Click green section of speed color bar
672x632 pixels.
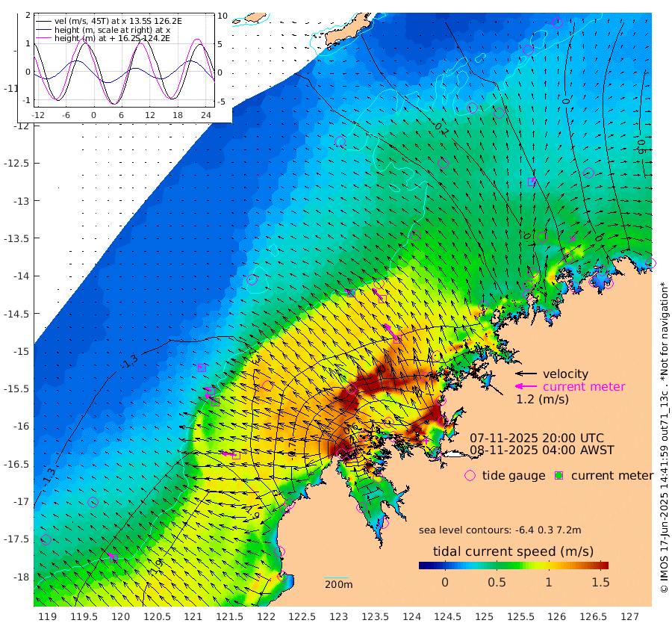(x=503, y=566)
